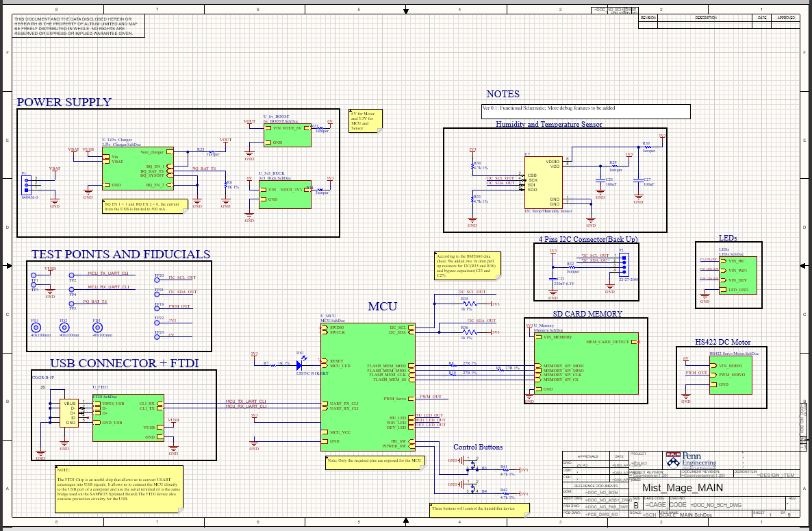The height and width of the screenshot is (531, 812).
Task: Click the Mist_Mage_MAIN title block field
Action: [x=682, y=488]
